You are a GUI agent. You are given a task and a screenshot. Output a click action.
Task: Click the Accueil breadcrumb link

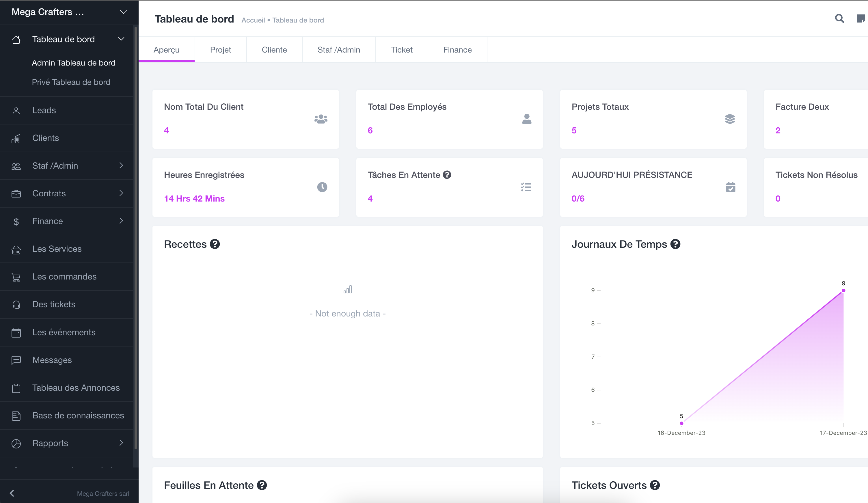pos(253,20)
